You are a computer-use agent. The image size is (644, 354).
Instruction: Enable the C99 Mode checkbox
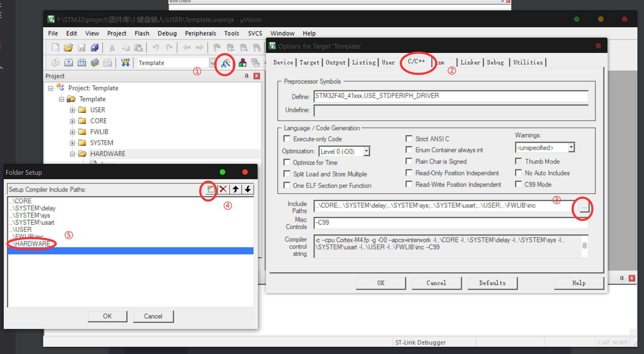pos(519,184)
